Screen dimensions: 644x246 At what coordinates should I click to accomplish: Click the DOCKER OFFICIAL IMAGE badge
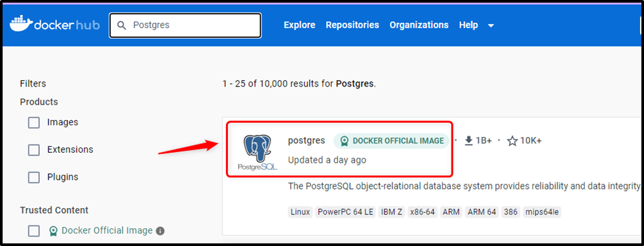pos(391,141)
